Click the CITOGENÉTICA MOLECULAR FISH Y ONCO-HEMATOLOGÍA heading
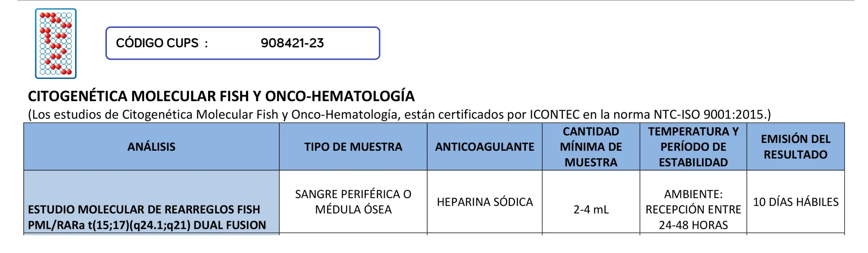The height and width of the screenshot is (253, 868). coord(221,96)
